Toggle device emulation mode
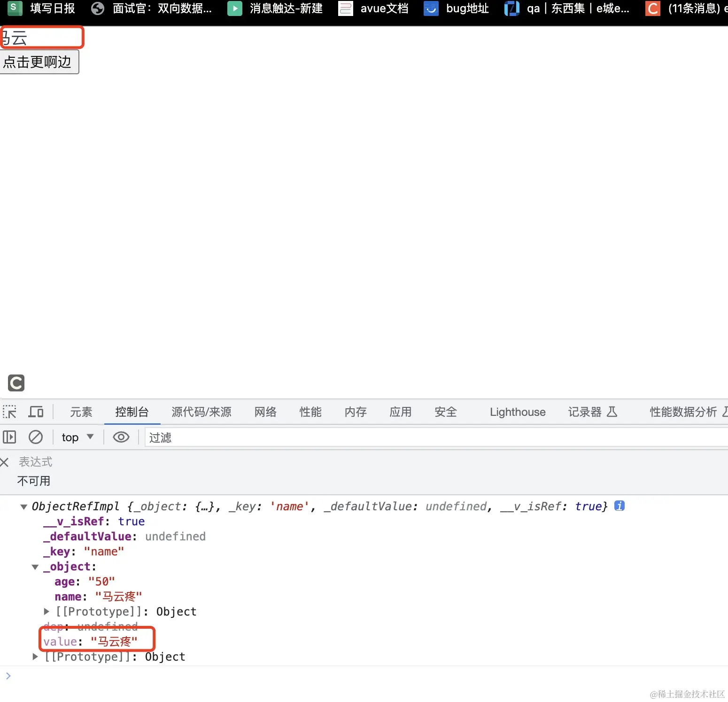Screen dimensions: 728x702 click(x=36, y=412)
